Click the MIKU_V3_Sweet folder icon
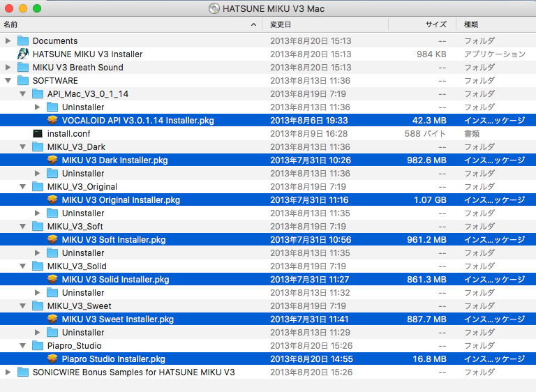Screen dimensions: 536x392 [x=38, y=306]
